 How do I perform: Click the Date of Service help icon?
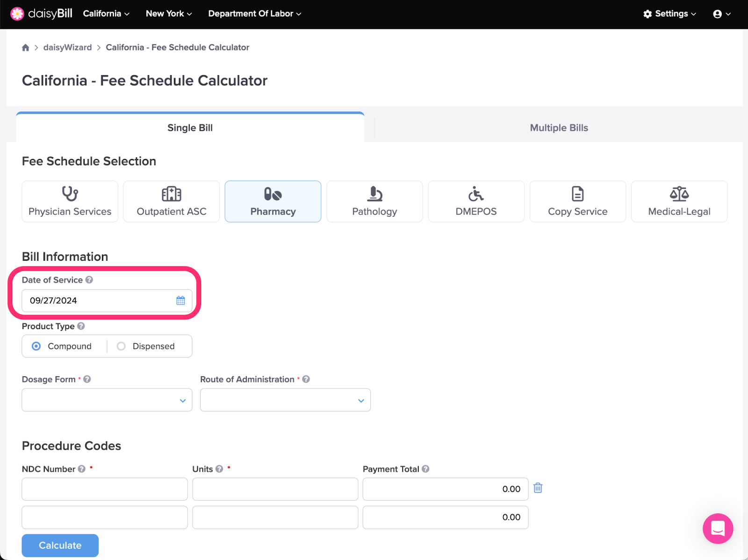89,280
